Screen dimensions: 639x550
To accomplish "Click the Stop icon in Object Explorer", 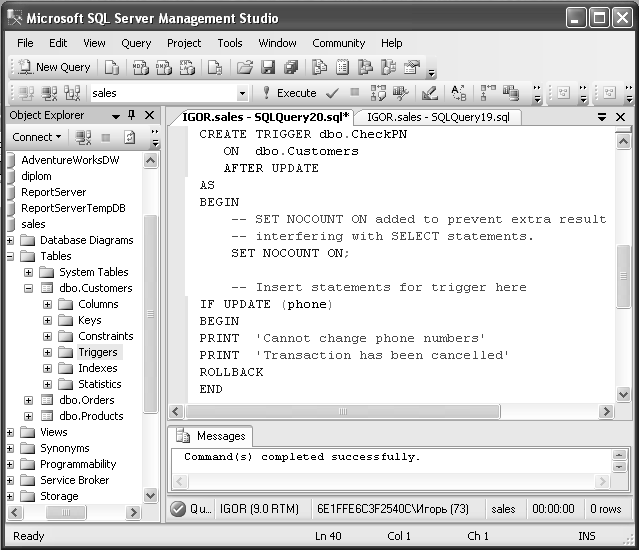I will pyautogui.click(x=106, y=138).
